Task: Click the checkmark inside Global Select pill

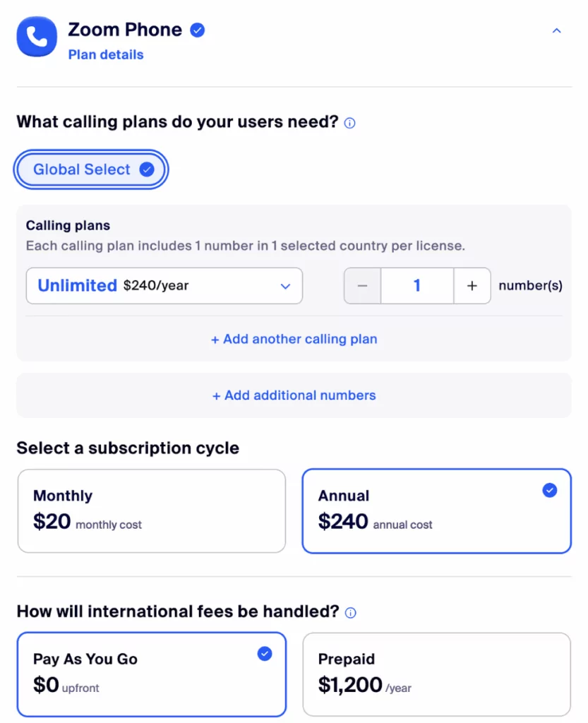Action: 147,169
